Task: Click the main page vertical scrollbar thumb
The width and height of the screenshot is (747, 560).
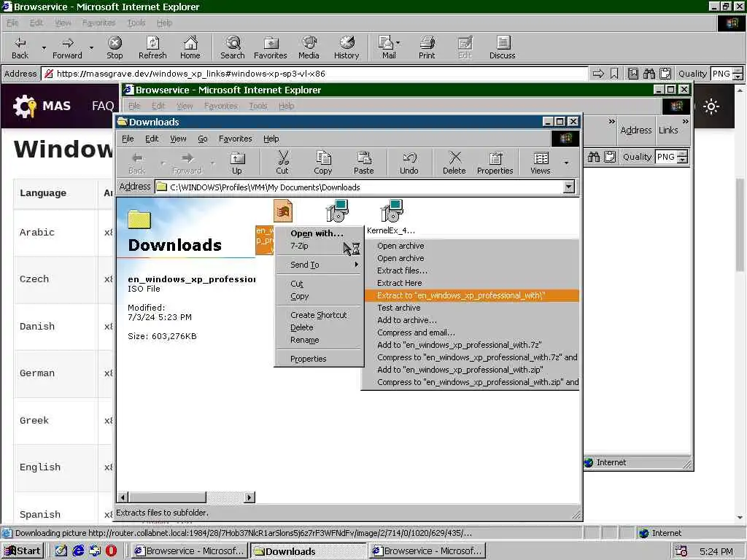Action: 740,225
